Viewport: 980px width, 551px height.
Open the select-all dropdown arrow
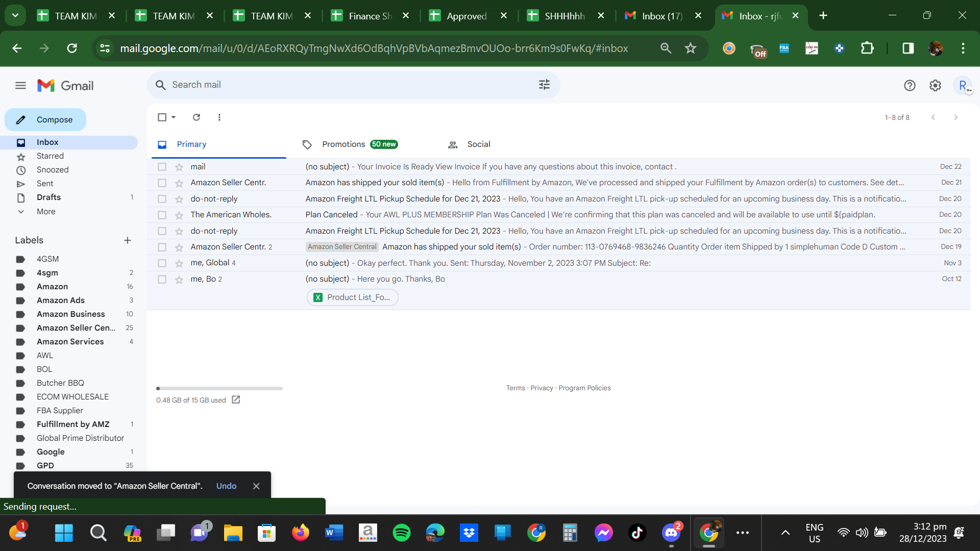pos(174,117)
